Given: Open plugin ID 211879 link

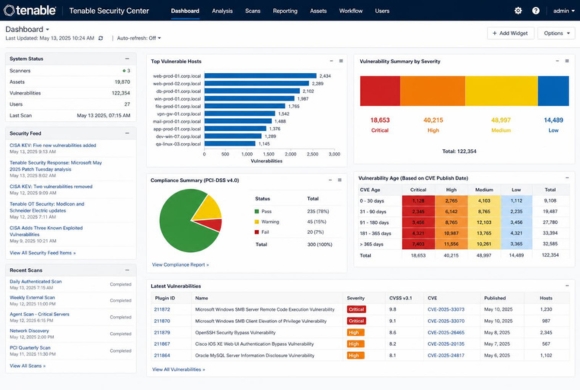Looking at the screenshot, I should 162,333.
